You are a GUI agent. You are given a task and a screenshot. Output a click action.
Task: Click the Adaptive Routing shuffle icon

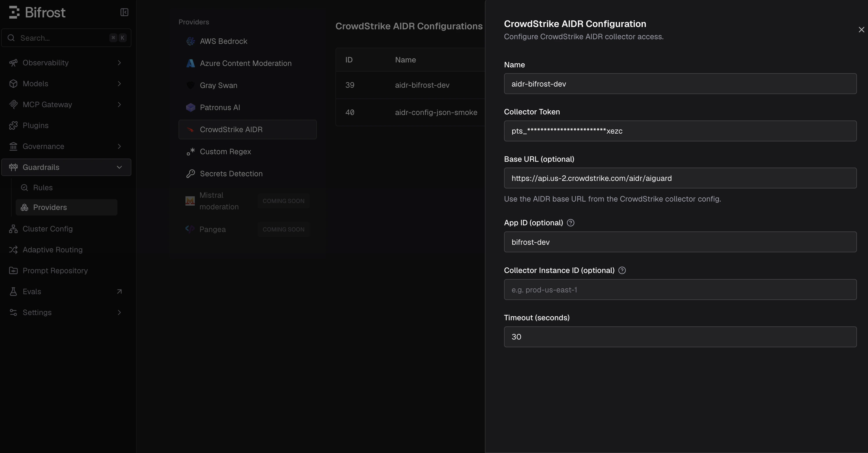(13, 249)
